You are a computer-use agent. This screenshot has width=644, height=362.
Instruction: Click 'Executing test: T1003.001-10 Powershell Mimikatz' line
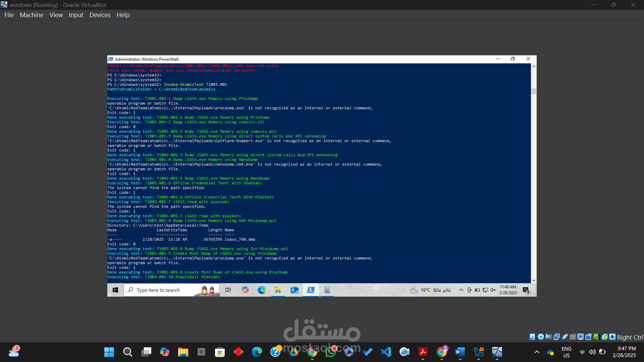click(164, 277)
